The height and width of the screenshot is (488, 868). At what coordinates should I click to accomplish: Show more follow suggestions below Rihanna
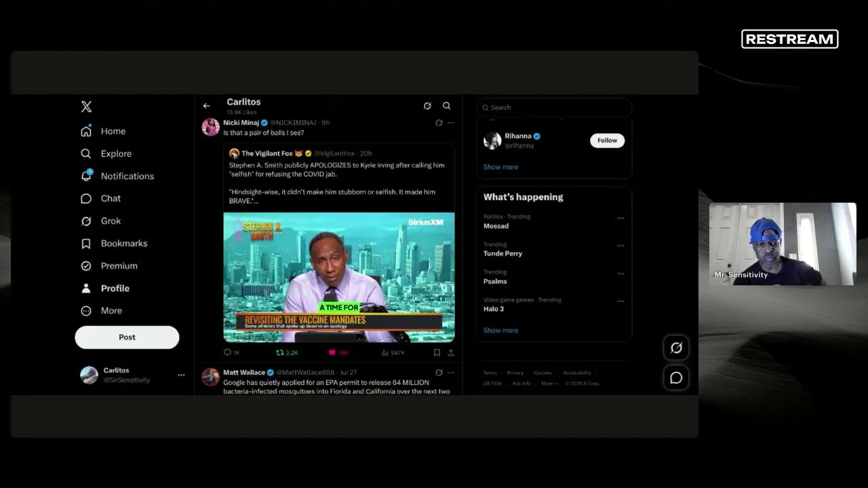pos(500,167)
